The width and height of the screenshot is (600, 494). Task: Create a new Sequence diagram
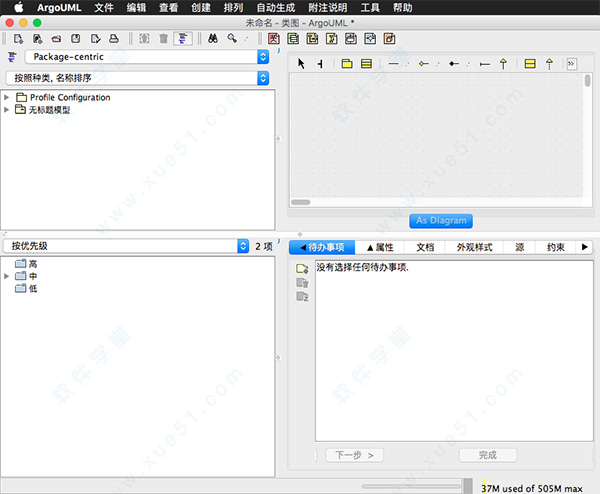click(x=312, y=39)
